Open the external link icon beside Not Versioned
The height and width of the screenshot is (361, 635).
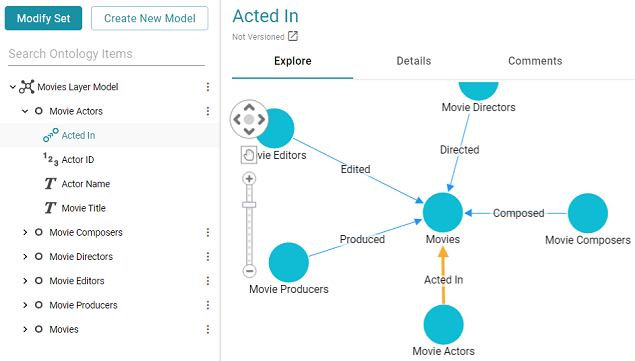(x=293, y=36)
